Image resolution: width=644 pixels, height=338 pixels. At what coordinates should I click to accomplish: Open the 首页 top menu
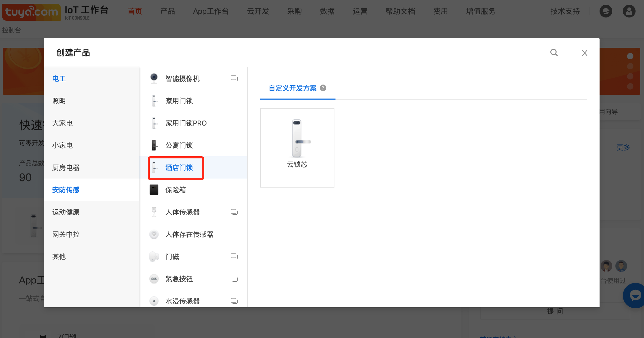click(135, 11)
